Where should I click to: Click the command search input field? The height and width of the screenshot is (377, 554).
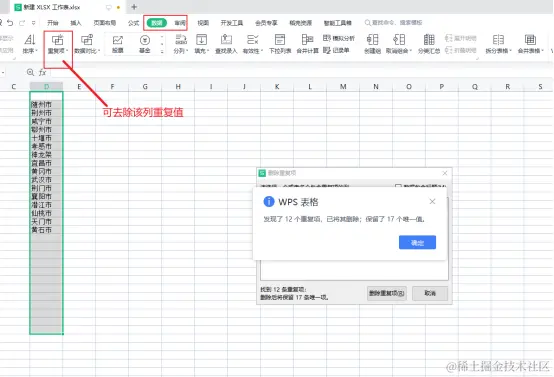(x=397, y=23)
